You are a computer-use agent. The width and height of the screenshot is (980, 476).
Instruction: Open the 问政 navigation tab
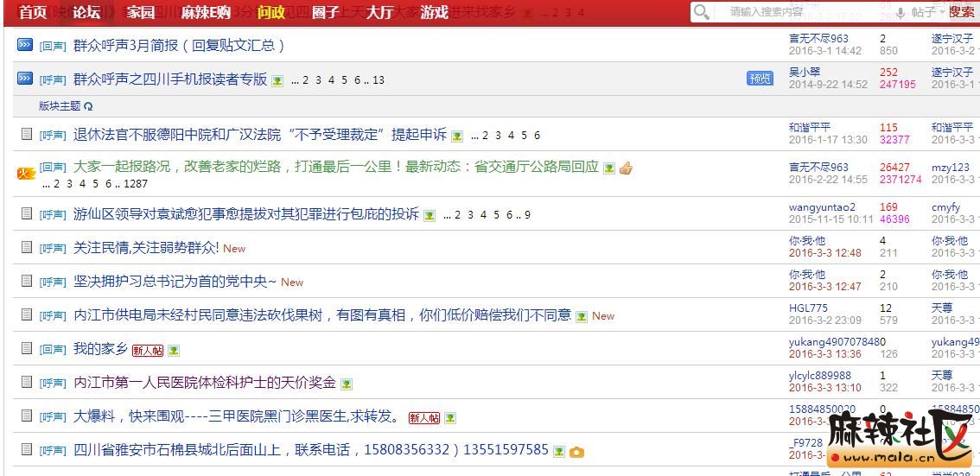point(271,12)
